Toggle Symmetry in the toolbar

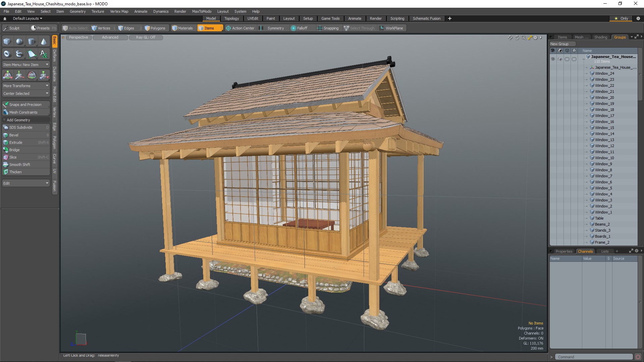(x=275, y=28)
